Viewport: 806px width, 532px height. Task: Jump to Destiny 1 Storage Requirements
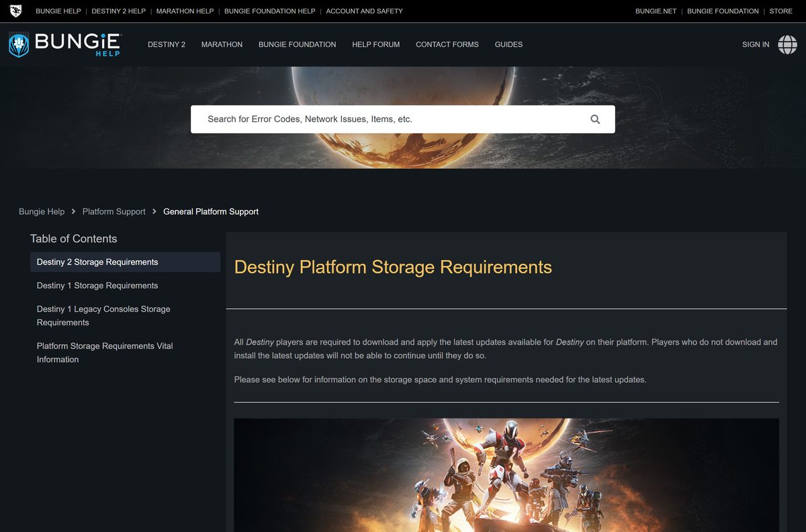pyautogui.click(x=97, y=285)
